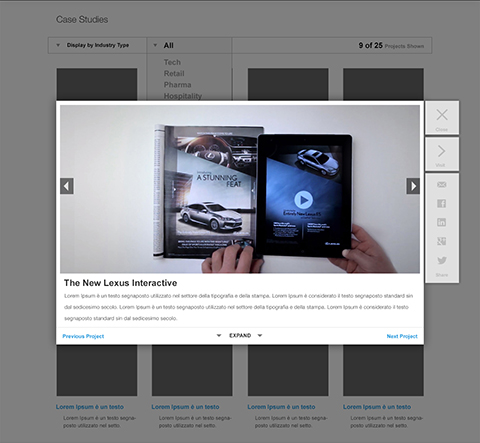This screenshot has width=480, height=443.
Task: Select Pharma from the industry list
Action: [x=177, y=85]
